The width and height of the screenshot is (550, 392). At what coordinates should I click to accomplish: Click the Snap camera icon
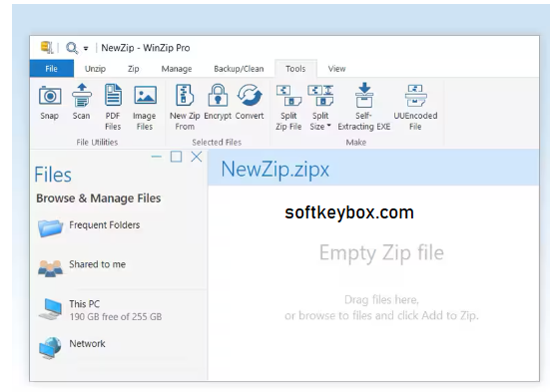50,96
